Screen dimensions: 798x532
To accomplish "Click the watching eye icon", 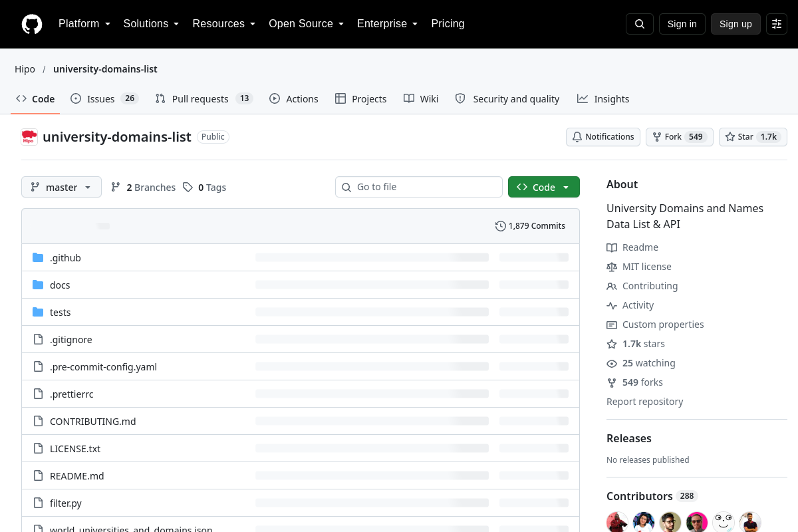I will (612, 363).
